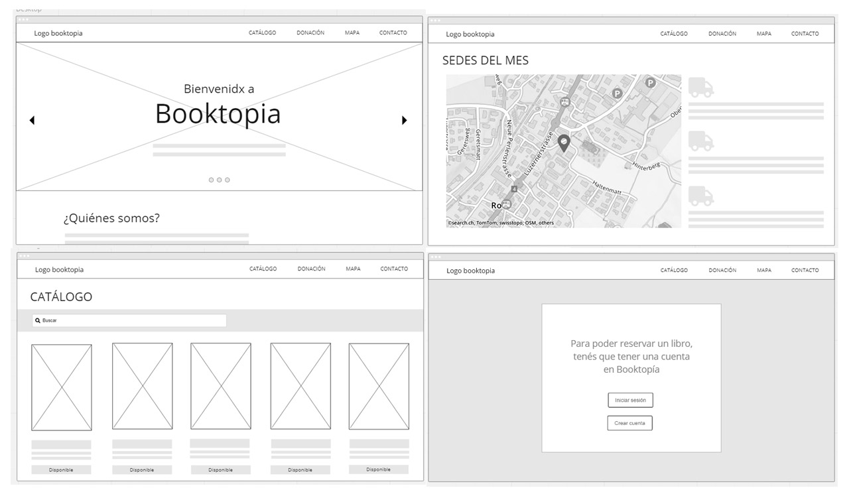Screen dimensions: 849x504
Task: Click the dark location pin on the map
Action: (563, 143)
